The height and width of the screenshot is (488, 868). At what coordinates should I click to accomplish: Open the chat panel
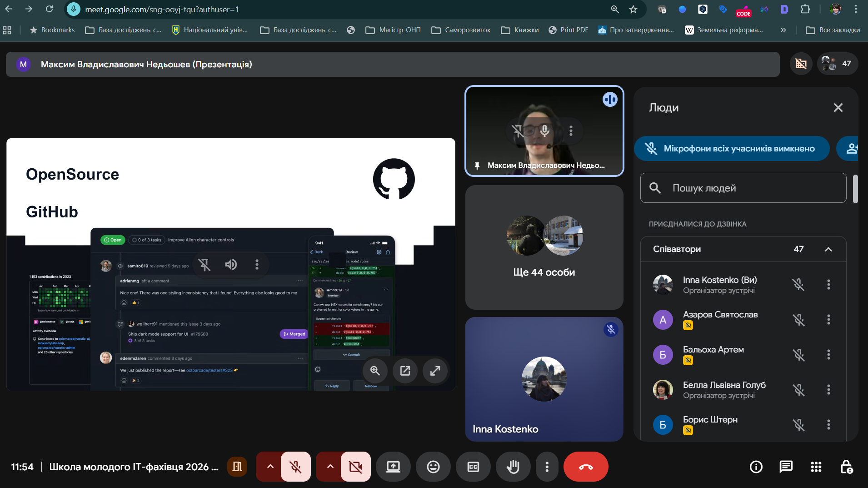[786, 467]
